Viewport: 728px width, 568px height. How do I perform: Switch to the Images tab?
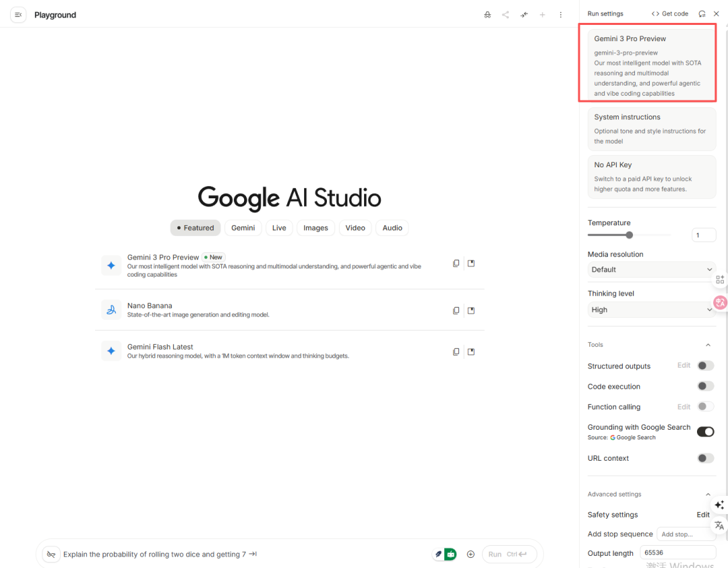point(315,228)
